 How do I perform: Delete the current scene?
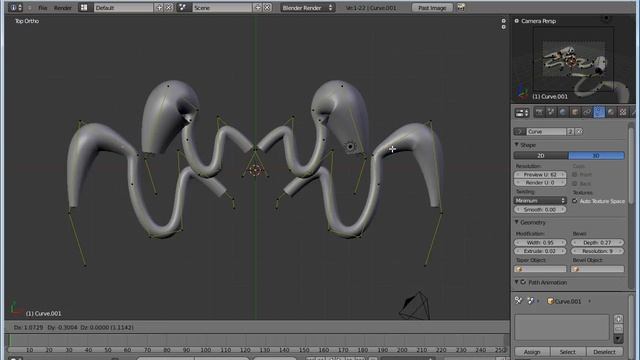pos(267,8)
